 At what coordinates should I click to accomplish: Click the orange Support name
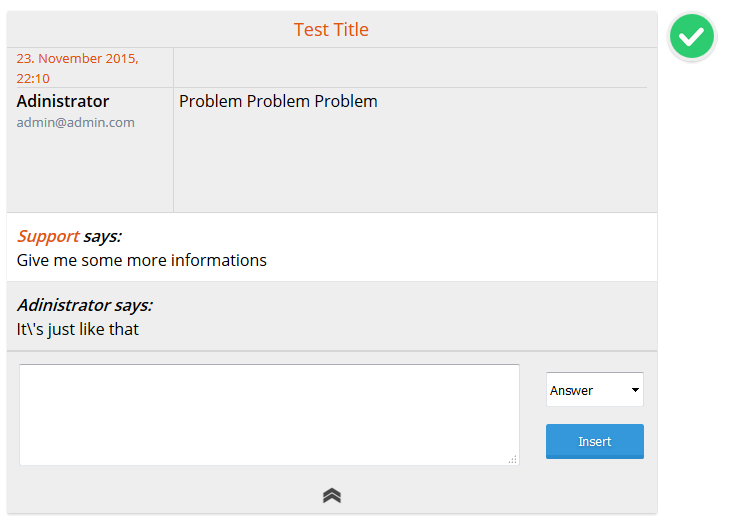48,236
